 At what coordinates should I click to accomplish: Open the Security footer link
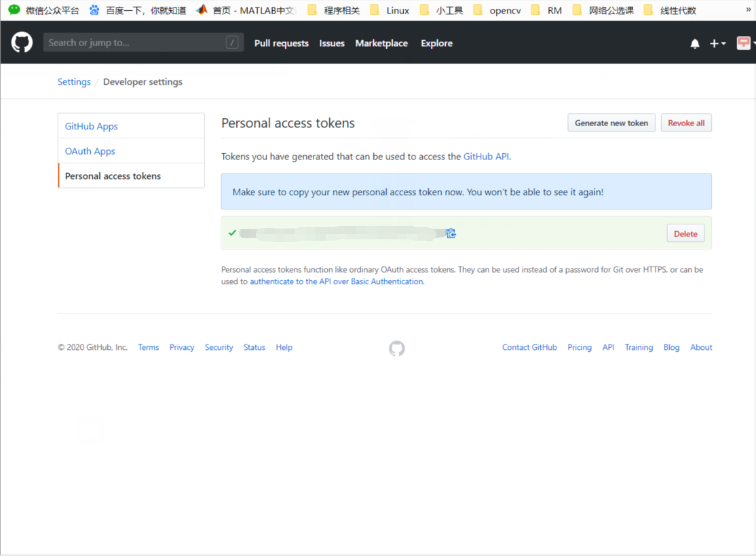(219, 347)
